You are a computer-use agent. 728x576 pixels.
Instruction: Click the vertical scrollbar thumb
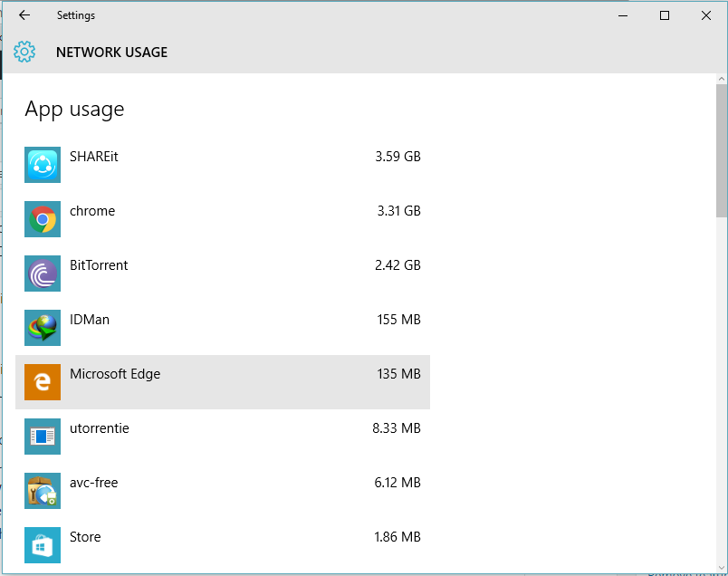click(721, 149)
